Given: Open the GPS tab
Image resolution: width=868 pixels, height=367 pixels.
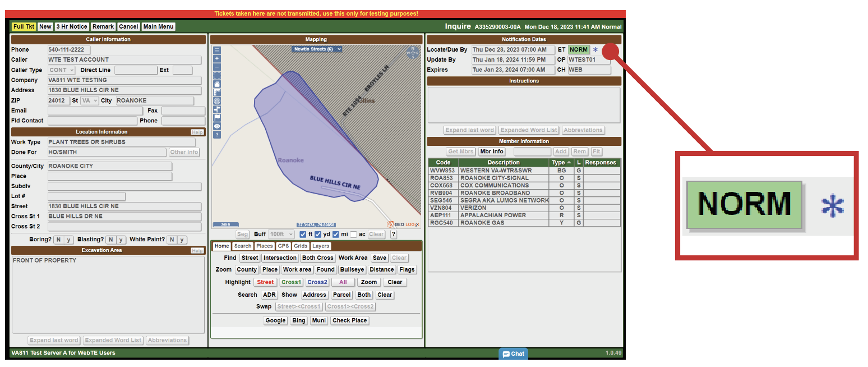Looking at the screenshot, I should pos(283,246).
